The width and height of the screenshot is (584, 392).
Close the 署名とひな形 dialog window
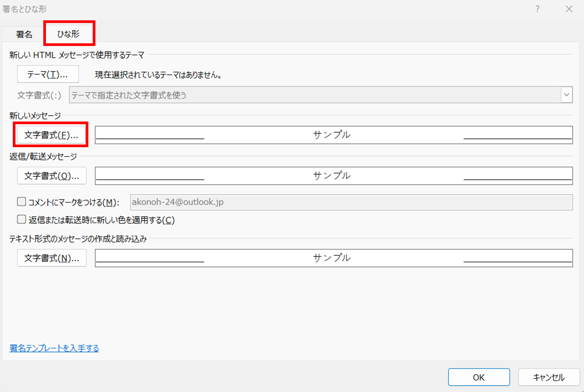pos(569,9)
